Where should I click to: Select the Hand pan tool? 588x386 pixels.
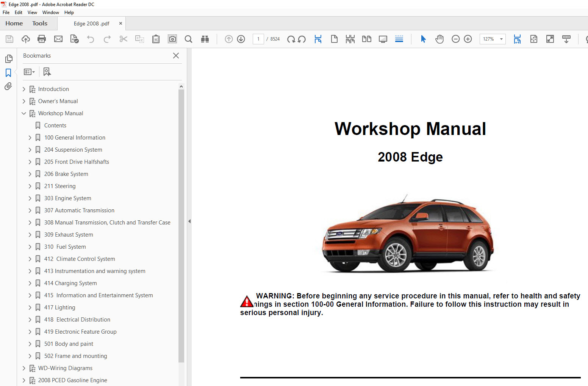[x=439, y=39]
